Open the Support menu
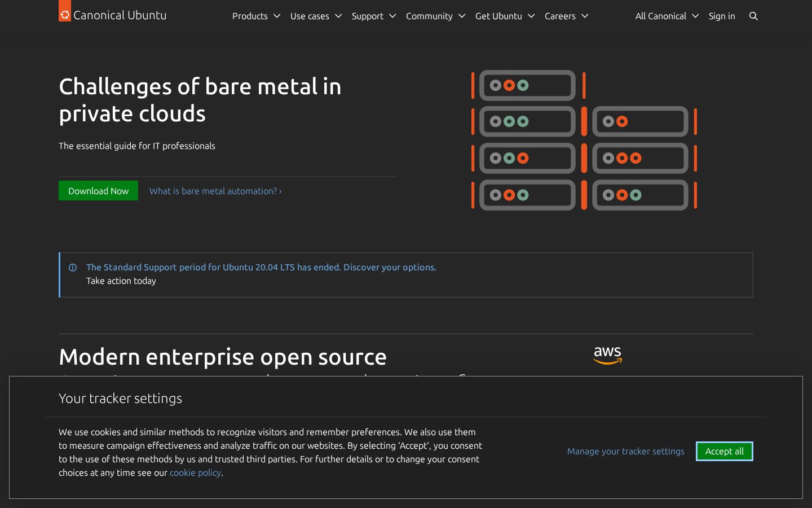Image resolution: width=812 pixels, height=508 pixels. 374,16
